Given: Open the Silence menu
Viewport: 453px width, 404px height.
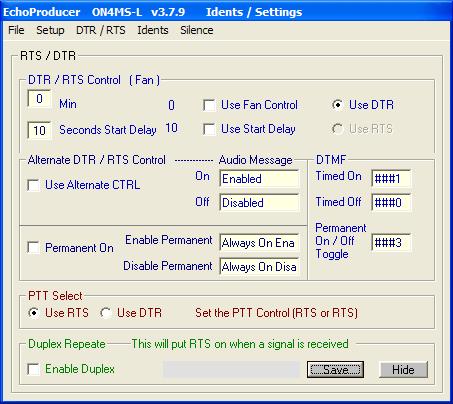Looking at the screenshot, I should coord(197,30).
